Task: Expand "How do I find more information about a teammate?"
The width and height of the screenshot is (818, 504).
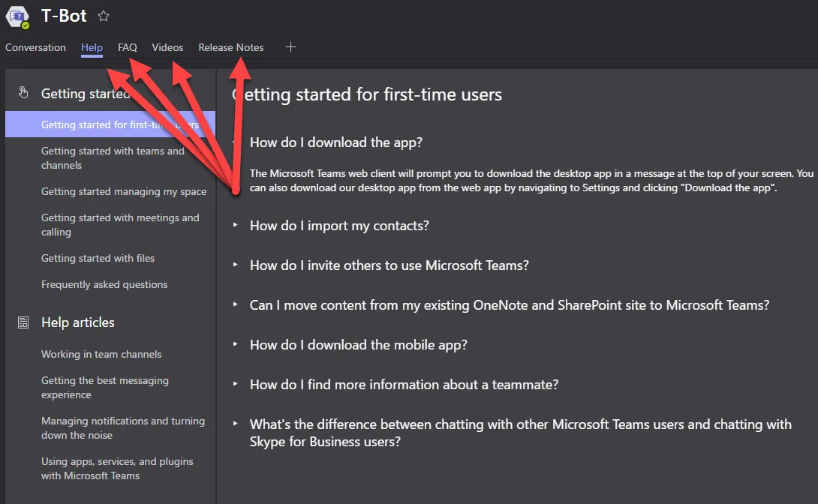Action: (404, 385)
